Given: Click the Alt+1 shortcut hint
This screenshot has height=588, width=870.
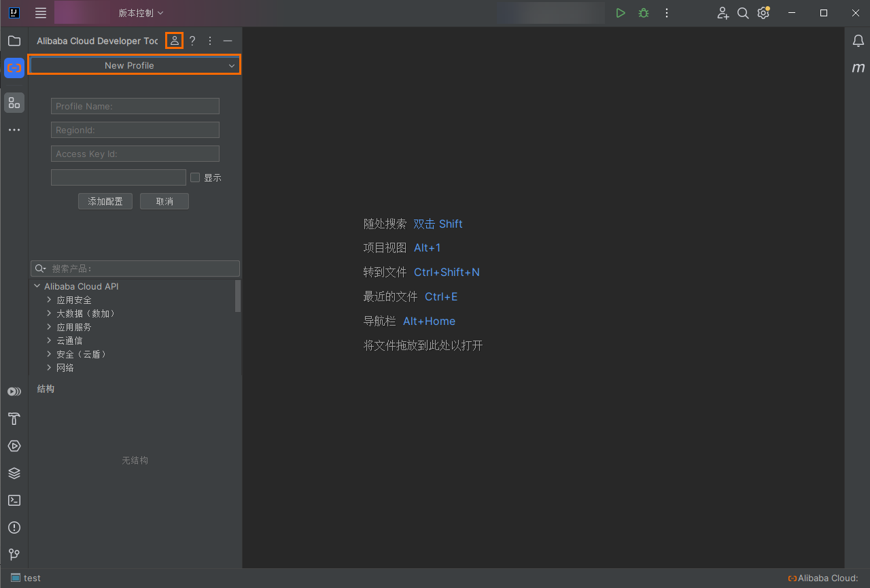Looking at the screenshot, I should pos(428,247).
